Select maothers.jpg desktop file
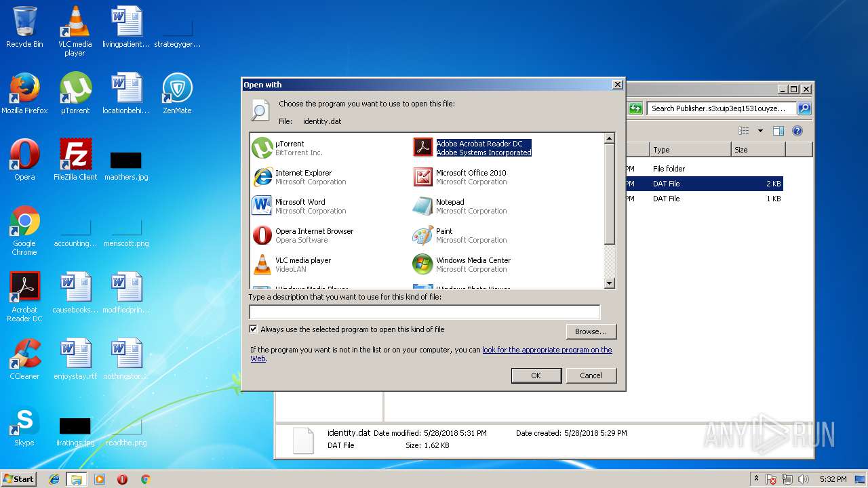Image resolution: width=868 pixels, height=488 pixels. [x=126, y=165]
